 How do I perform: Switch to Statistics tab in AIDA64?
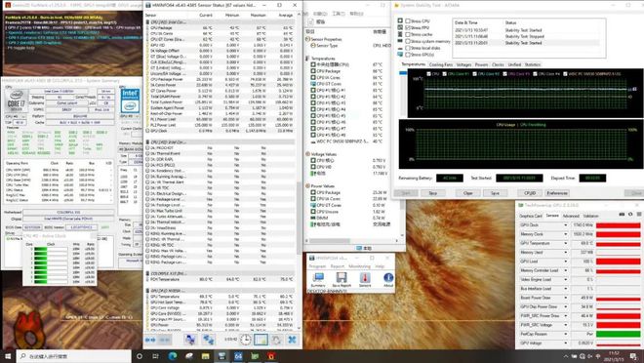pyautogui.click(x=533, y=64)
